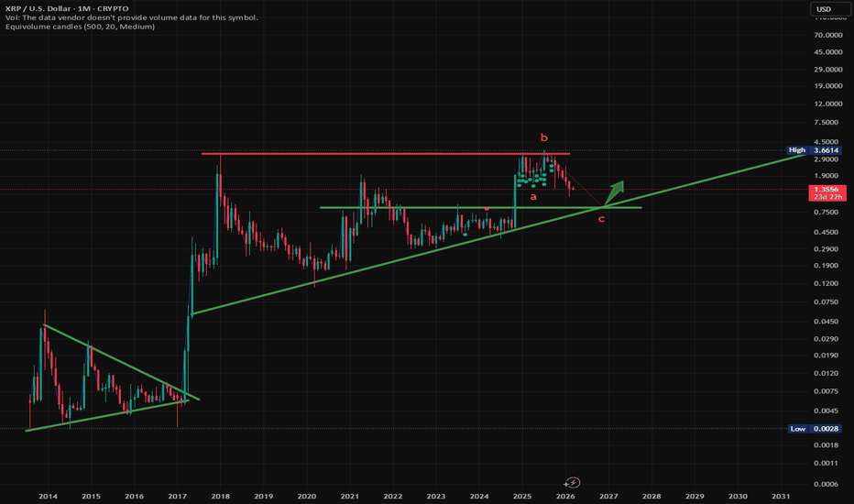
Task: Click the 2022 label on time axis
Action: [x=393, y=496]
